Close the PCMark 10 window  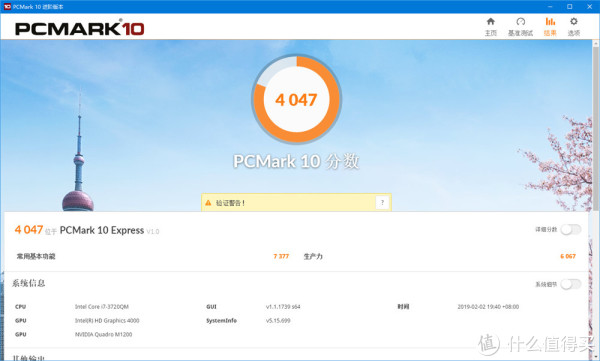590,7
